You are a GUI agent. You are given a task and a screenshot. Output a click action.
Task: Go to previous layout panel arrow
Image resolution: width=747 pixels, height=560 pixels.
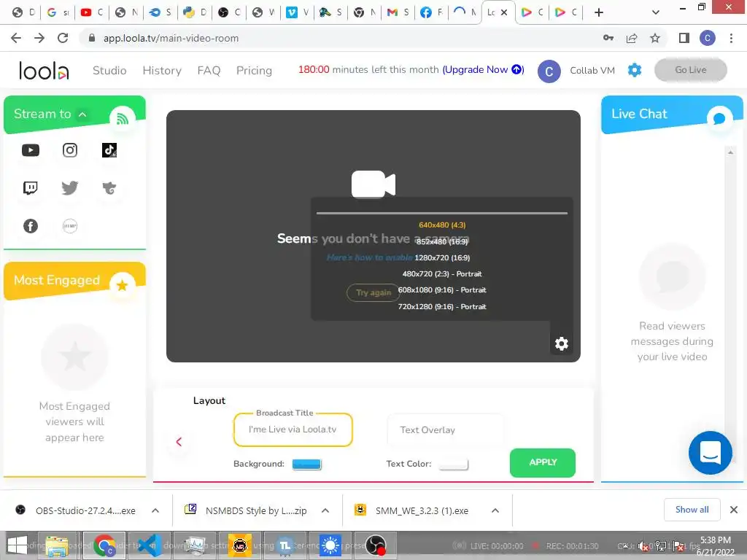179,442
